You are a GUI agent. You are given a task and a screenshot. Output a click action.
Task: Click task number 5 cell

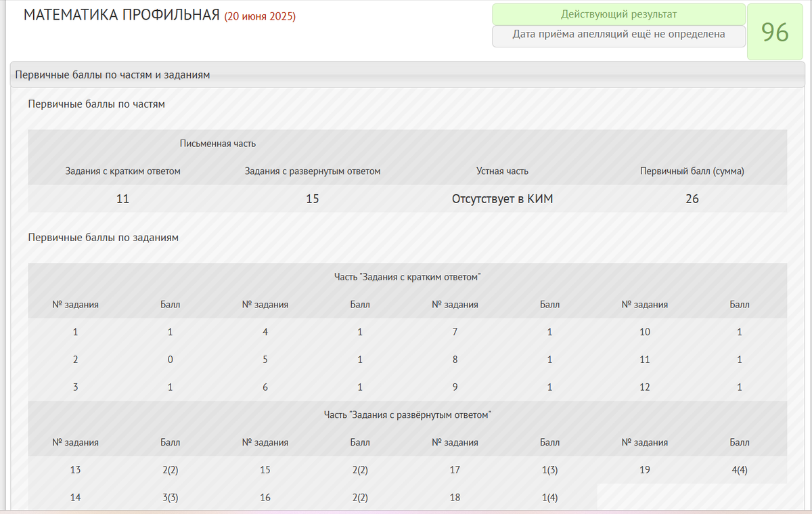[x=265, y=360]
